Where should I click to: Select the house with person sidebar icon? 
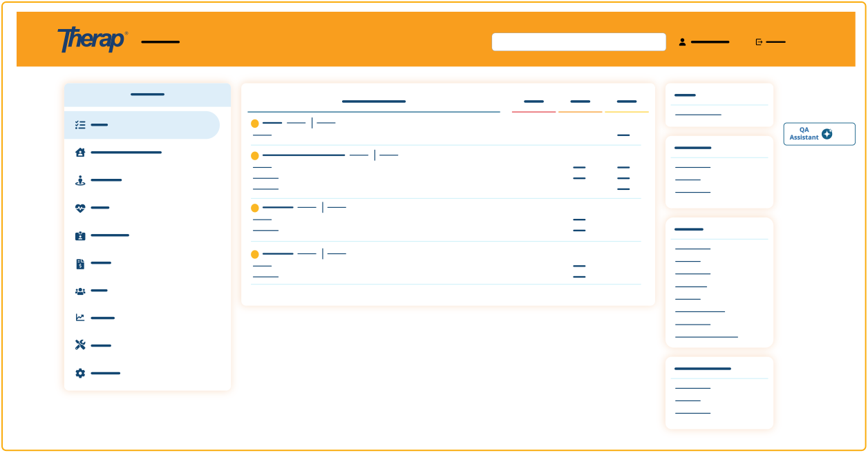80,153
